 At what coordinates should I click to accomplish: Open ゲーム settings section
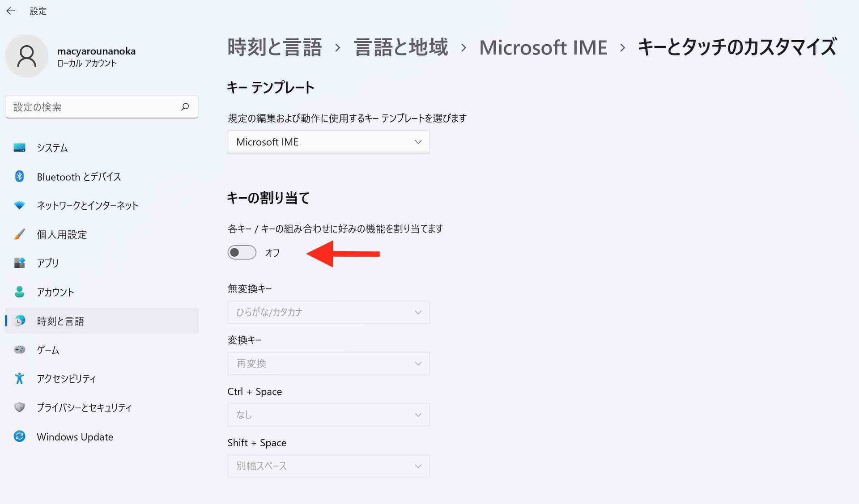[102, 350]
